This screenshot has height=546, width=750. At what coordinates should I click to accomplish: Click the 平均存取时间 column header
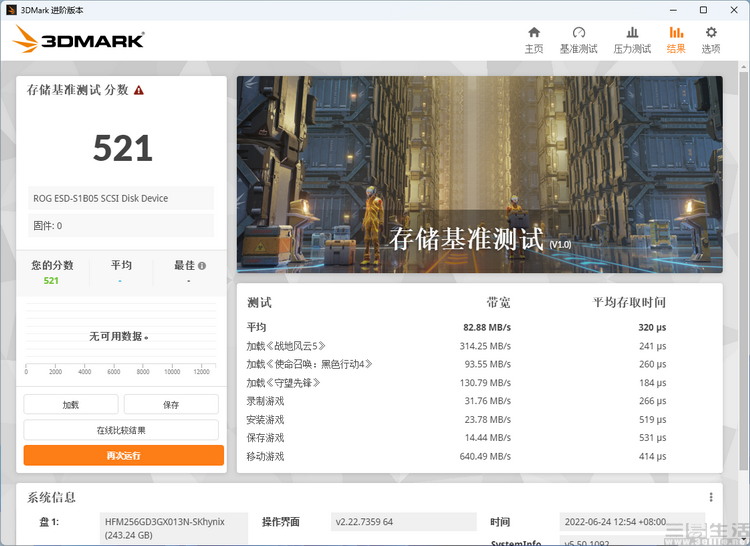pyautogui.click(x=629, y=302)
